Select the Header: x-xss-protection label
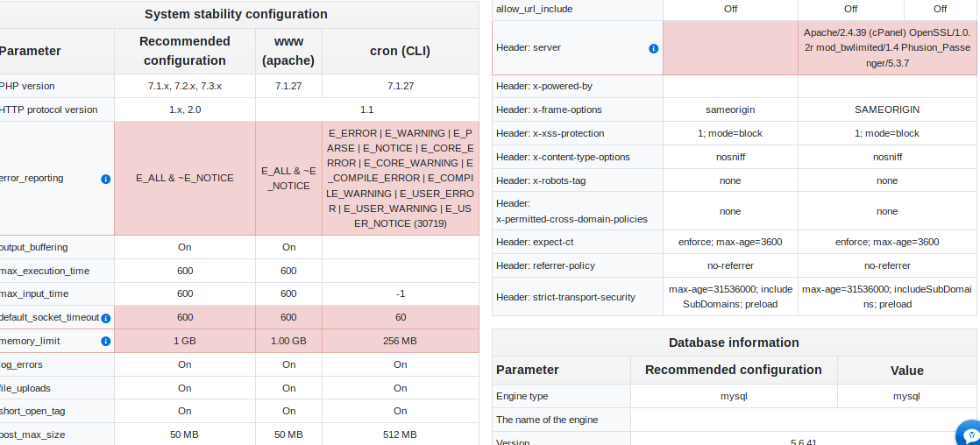 pos(550,133)
